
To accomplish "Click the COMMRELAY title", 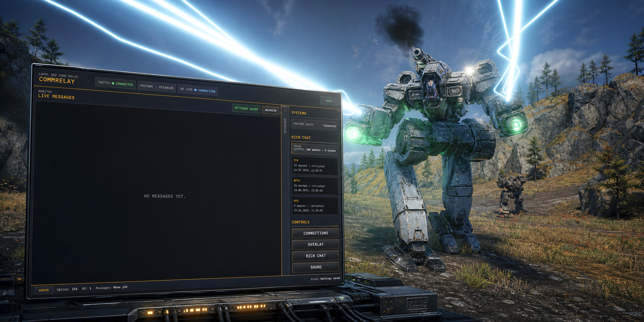I will (x=57, y=80).
